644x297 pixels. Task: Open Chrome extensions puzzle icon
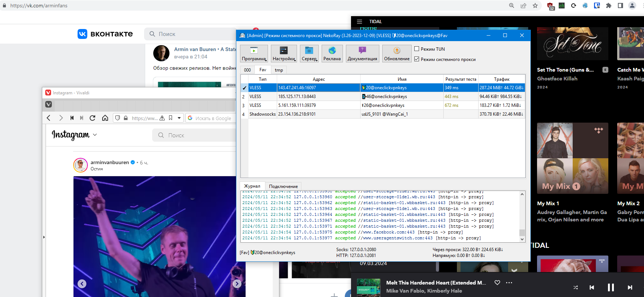point(609,6)
